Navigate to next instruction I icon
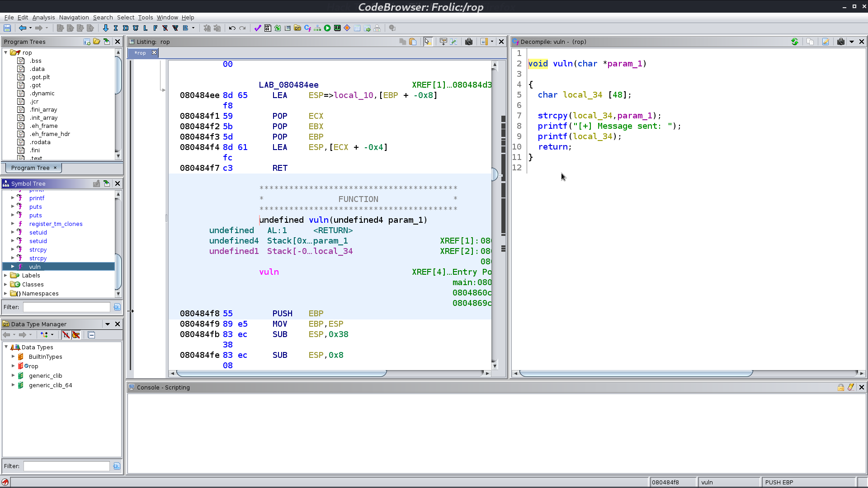The image size is (868, 488). pos(116,28)
